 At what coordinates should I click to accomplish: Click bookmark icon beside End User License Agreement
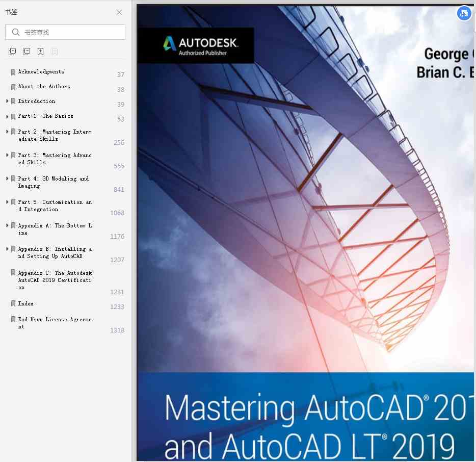[13, 319]
